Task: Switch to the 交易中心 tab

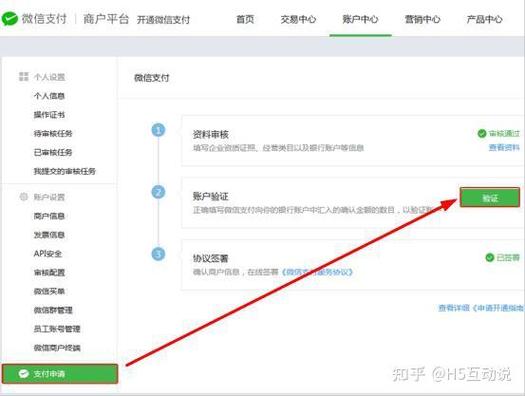Action: tap(298, 19)
